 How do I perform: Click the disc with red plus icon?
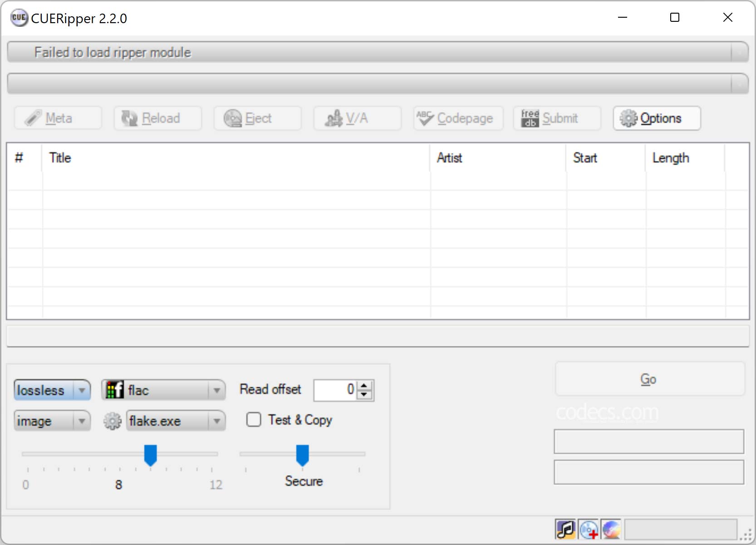pos(589,529)
